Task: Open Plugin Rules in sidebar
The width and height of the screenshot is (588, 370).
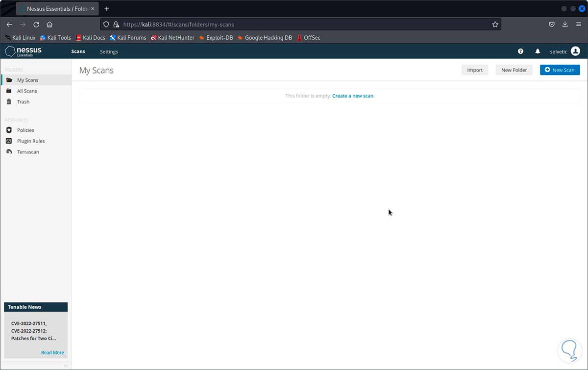Action: [31, 141]
